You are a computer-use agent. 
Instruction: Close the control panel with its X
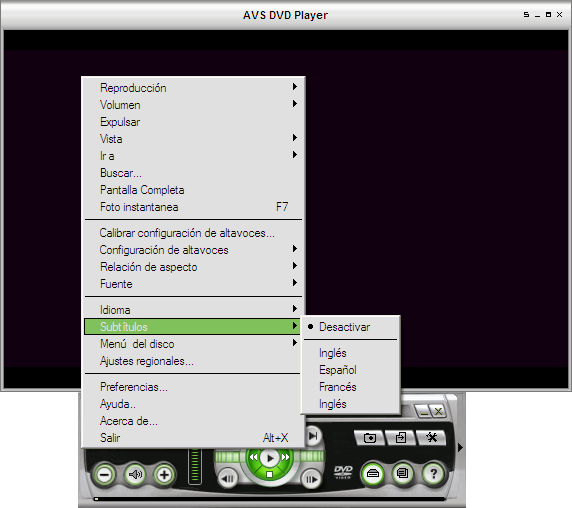pyautogui.click(x=438, y=411)
